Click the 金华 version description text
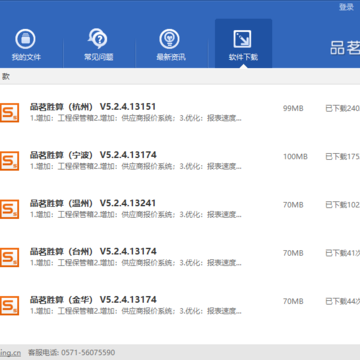This screenshot has height=360, width=360. 136,312
